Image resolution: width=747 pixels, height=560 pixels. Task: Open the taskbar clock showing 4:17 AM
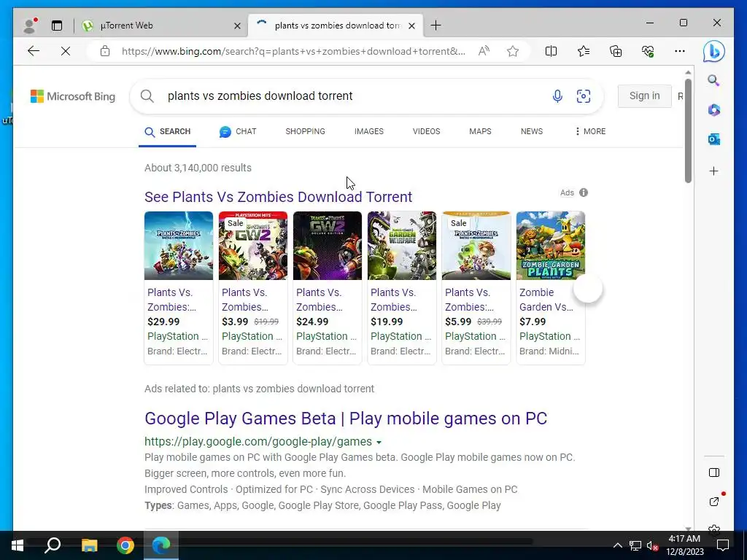pyautogui.click(x=684, y=545)
